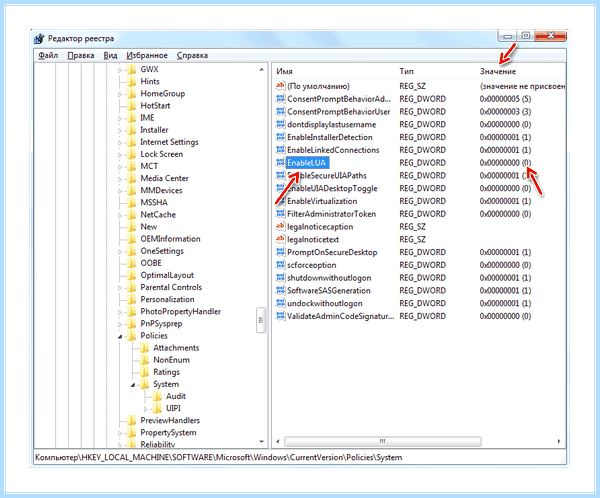Expand the HomeGroup tree node

pyautogui.click(x=120, y=94)
